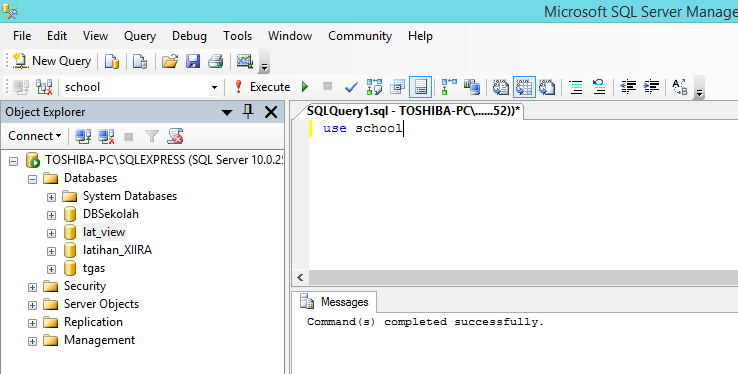Toggle Include Actual Execution Plan
Screen dimensions: 738x374
[x=449, y=87]
